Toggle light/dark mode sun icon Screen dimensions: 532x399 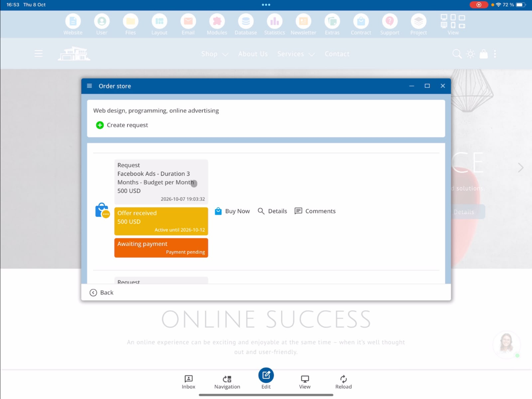pyautogui.click(x=470, y=54)
